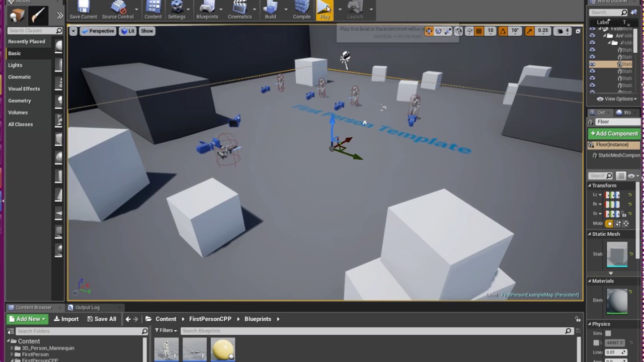The height and width of the screenshot is (362, 644).
Task: Select the Paint mode brush icon
Action: click(x=38, y=15)
